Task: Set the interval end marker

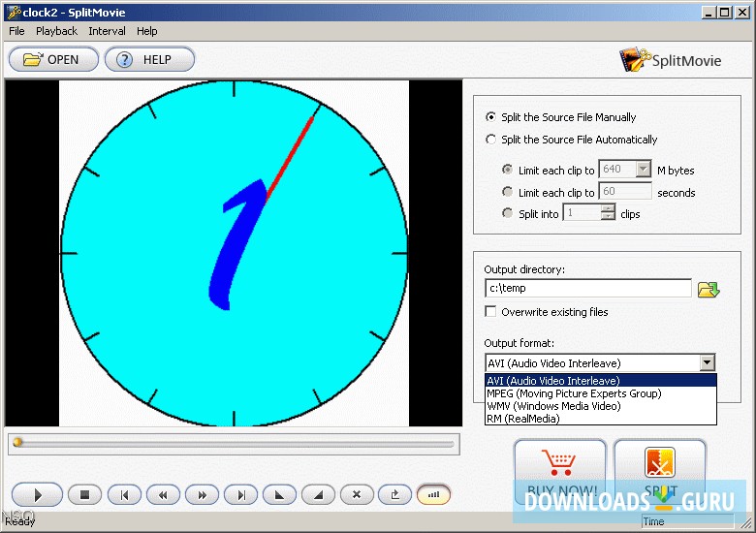Action: pyautogui.click(x=318, y=494)
